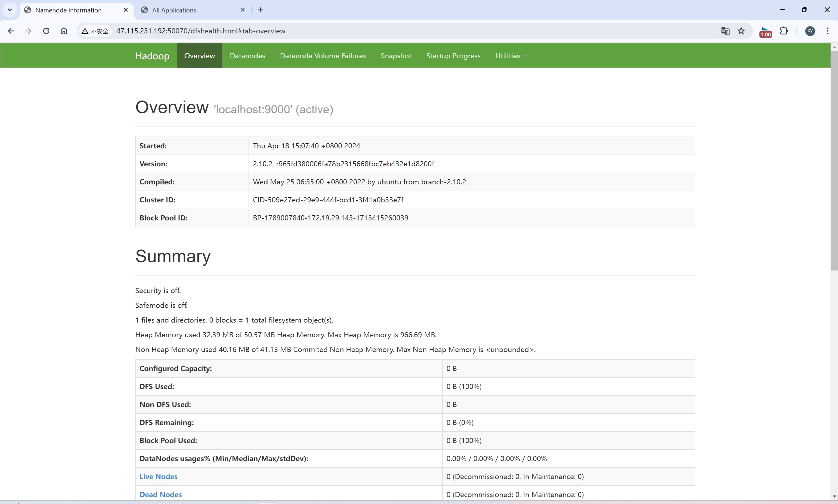The image size is (838, 504).
Task: Expand the Utilities dropdown menu
Action: [511, 56]
